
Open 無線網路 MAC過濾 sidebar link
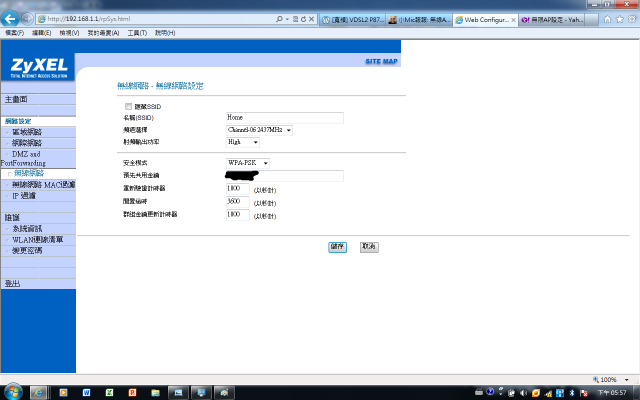tap(44, 185)
